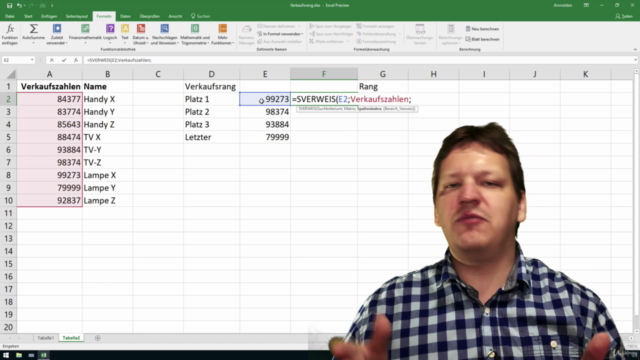Click the Namens-Manager icon

tap(247, 29)
